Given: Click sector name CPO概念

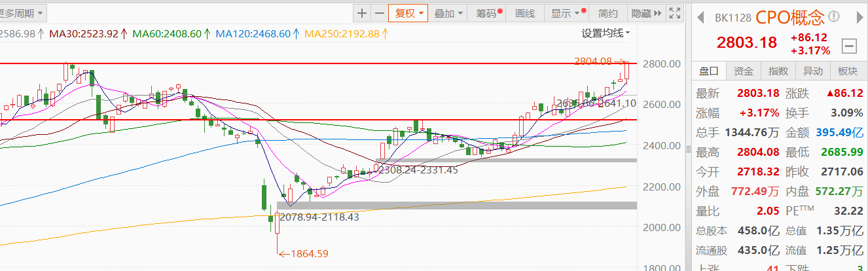Looking at the screenshot, I should [790, 16].
